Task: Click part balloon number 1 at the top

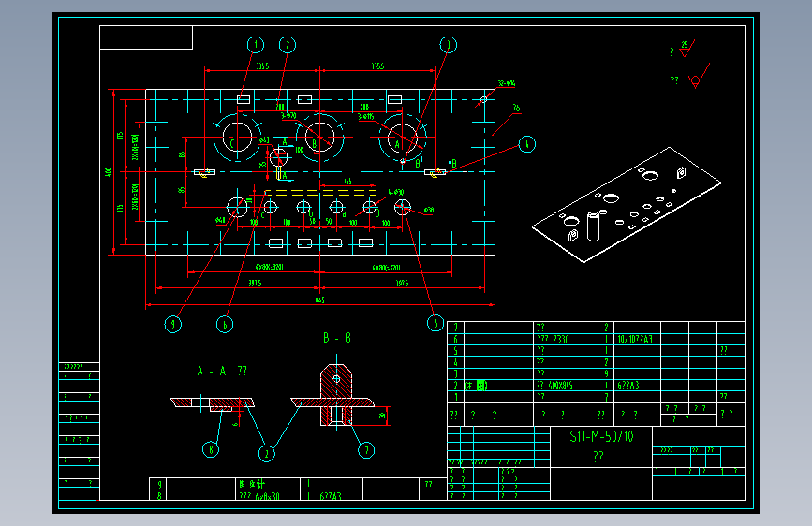Action: (256, 45)
